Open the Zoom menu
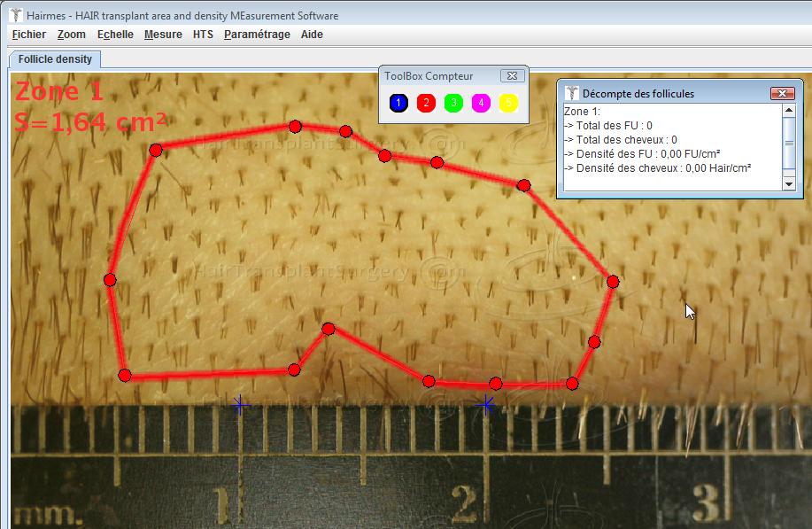The width and height of the screenshot is (812, 529). [x=72, y=35]
